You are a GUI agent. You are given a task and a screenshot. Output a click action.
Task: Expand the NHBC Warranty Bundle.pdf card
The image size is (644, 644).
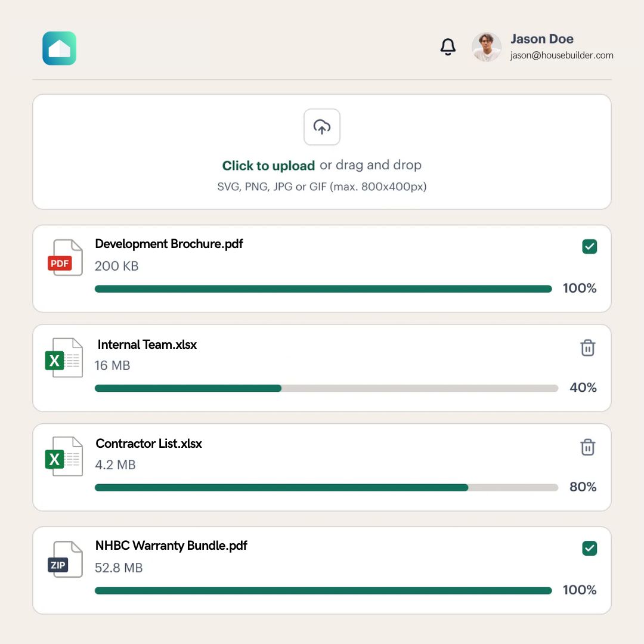tap(322, 570)
